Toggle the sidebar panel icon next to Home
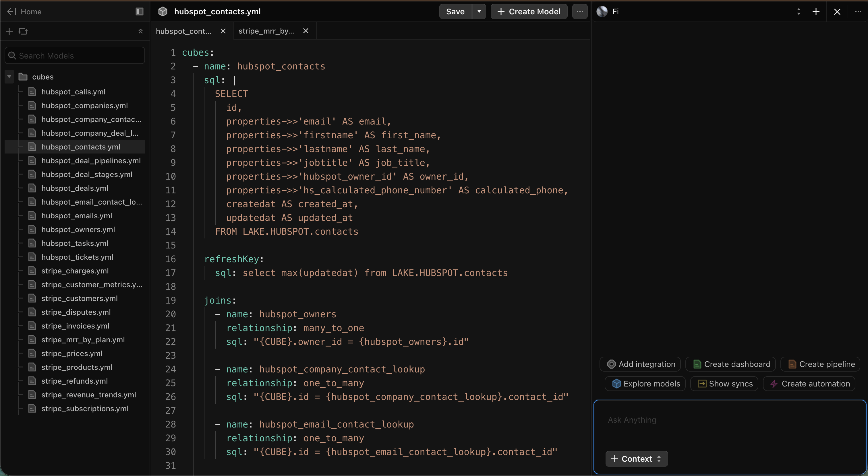Viewport: 868px width, 476px height. [x=139, y=11]
